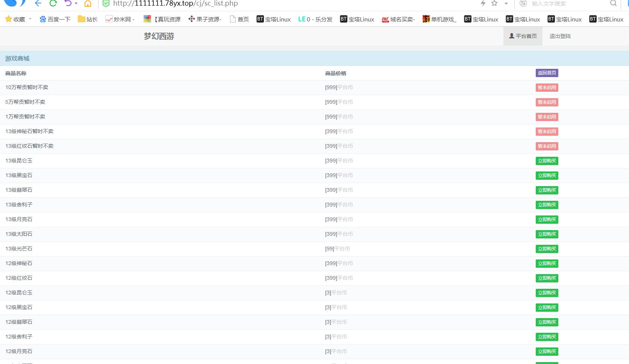Reload the page with the green refresh icon
The width and height of the screenshot is (629, 364).
(x=53, y=3)
